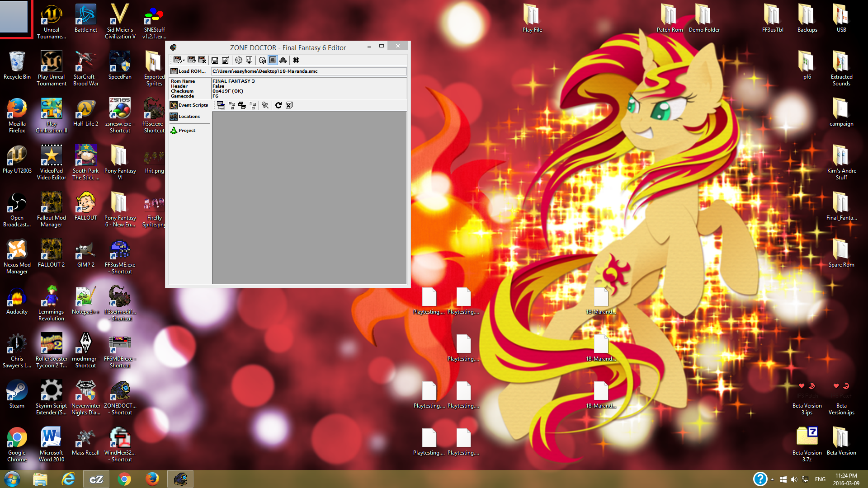Select the SpeedFan desktop shortcut

pyautogui.click(x=120, y=66)
